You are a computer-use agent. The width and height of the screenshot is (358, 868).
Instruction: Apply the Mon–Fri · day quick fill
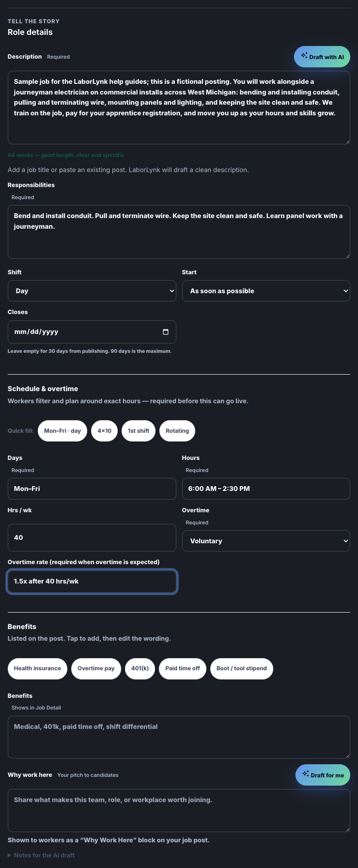click(x=62, y=431)
